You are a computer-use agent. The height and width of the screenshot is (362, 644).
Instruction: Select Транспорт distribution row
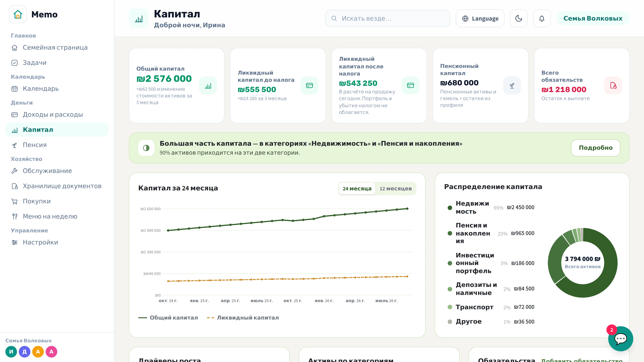[x=491, y=307]
